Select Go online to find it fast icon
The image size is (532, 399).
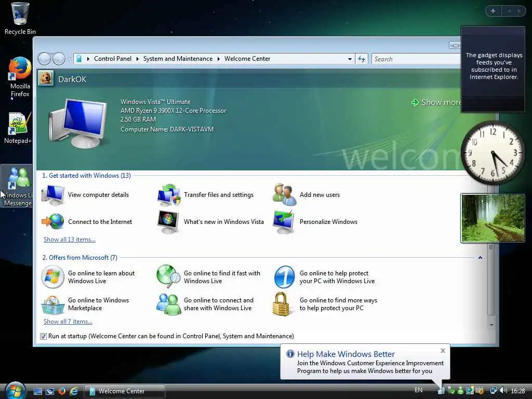click(x=168, y=276)
